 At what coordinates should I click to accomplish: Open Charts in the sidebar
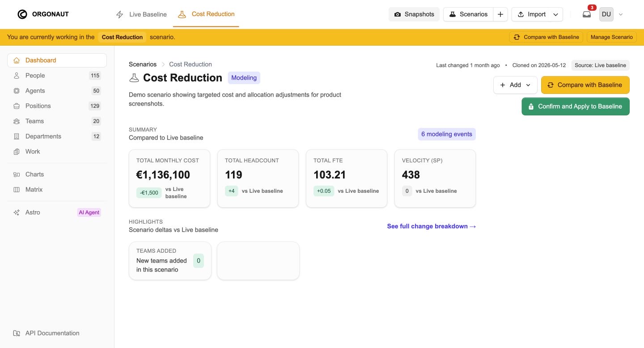click(57, 174)
